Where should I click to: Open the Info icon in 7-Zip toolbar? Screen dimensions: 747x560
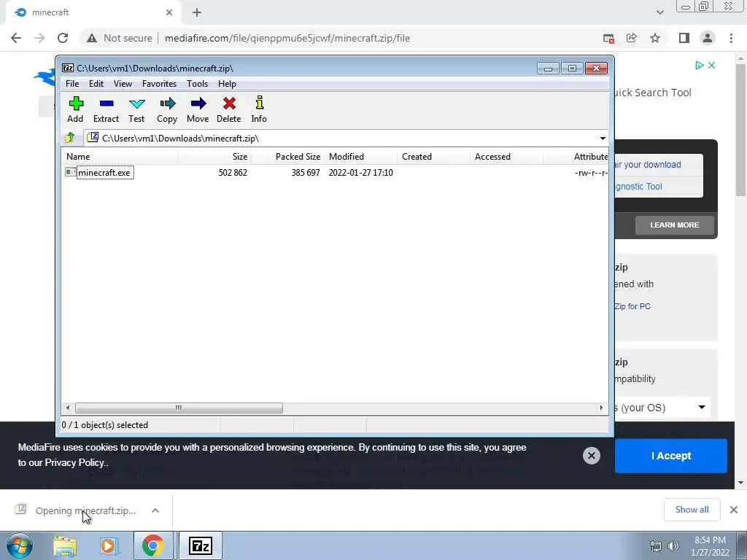pyautogui.click(x=259, y=103)
